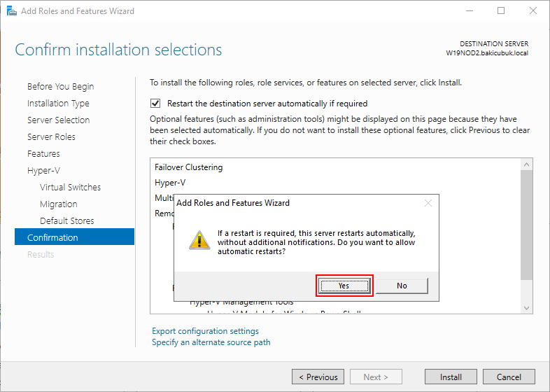Close the Add Roles and Features Wizard window

coord(533,11)
